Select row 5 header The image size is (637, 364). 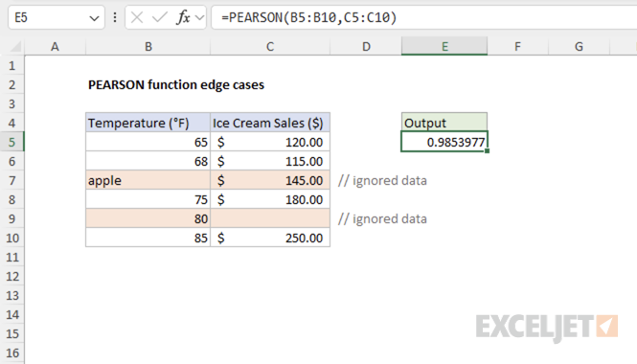(12, 142)
